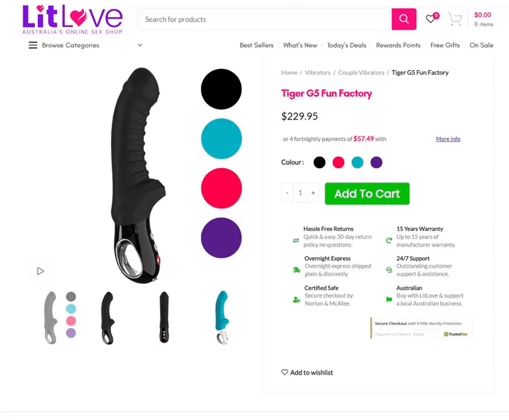The width and height of the screenshot is (509, 420).
Task: Open the Best Sellers menu item
Action: pyautogui.click(x=256, y=45)
